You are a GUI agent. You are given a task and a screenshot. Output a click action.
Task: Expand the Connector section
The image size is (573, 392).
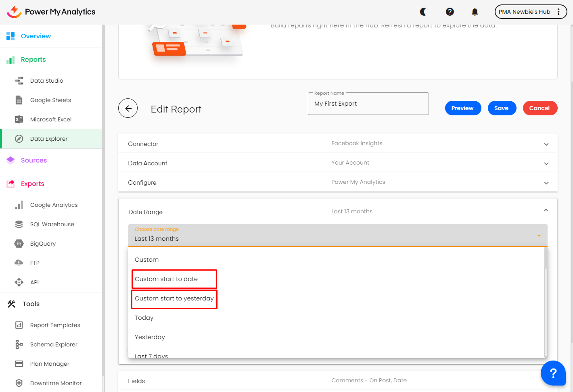546,144
